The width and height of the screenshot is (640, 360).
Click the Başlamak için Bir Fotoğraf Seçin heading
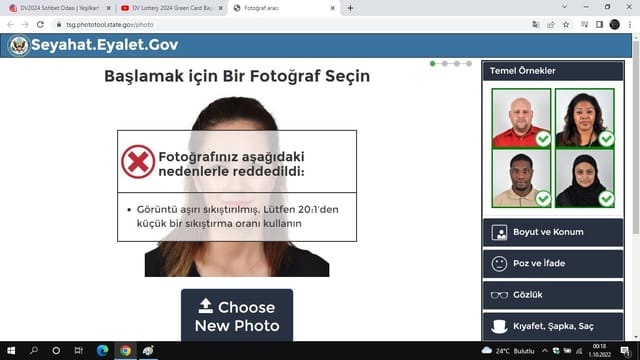tap(237, 76)
